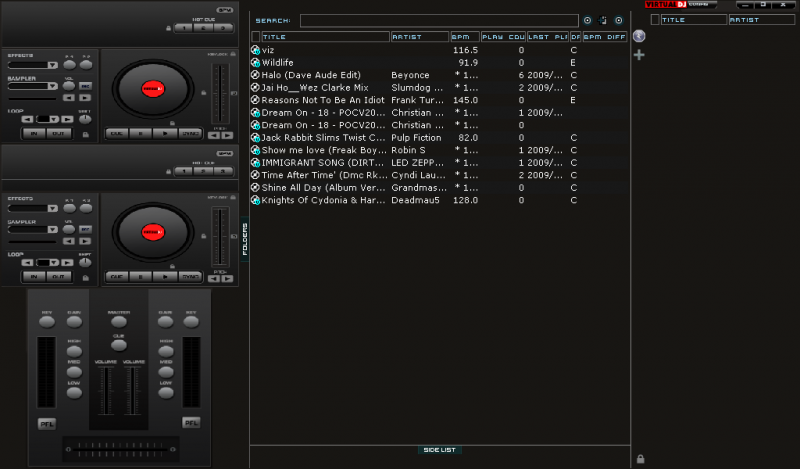The image size is (800, 469).
Task: Click the small lock under lower deck jog wheel
Action: 172,266
